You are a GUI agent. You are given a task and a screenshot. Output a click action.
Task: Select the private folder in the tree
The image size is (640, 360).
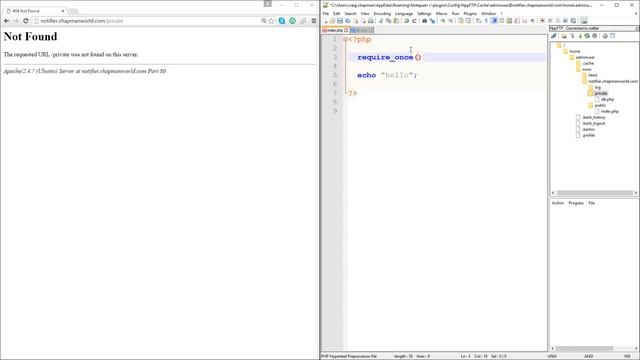pos(601,93)
